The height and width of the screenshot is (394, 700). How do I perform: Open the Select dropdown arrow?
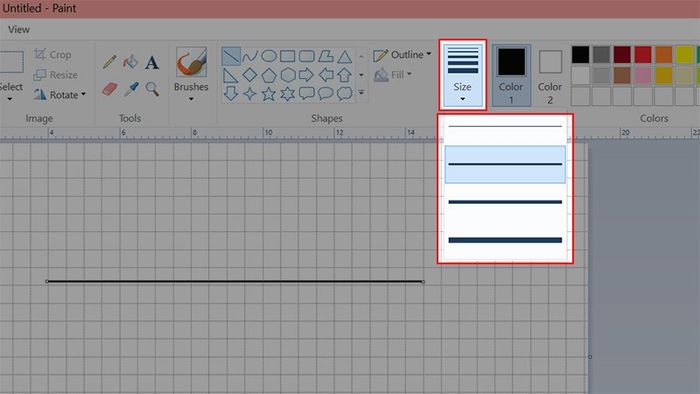[10, 99]
